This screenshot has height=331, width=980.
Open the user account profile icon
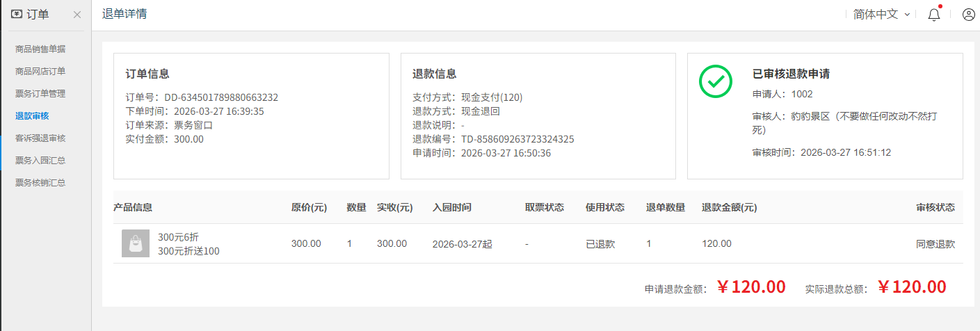click(x=968, y=15)
